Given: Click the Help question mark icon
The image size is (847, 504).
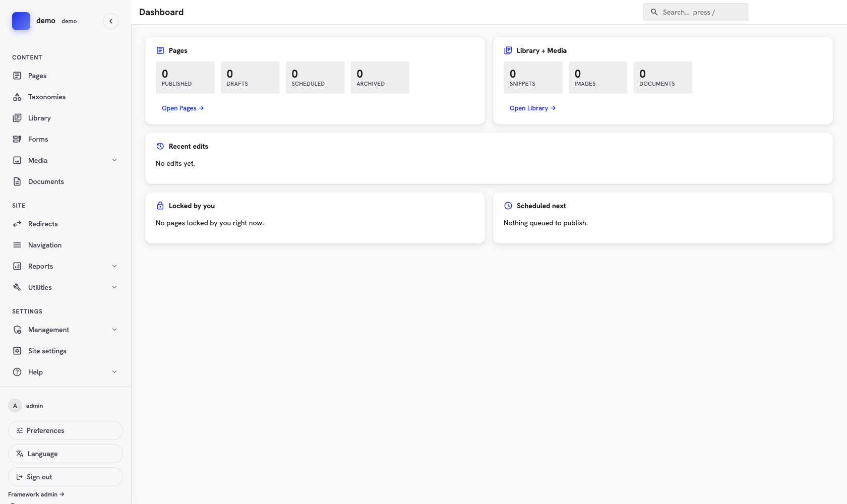Looking at the screenshot, I should point(17,372).
